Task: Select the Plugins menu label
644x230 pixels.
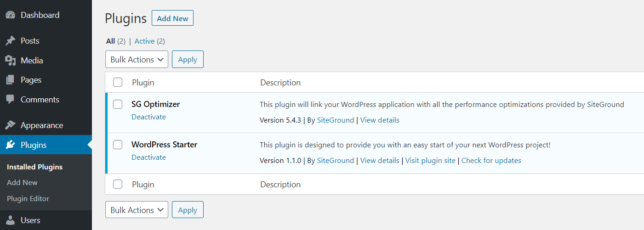Action: point(34,145)
